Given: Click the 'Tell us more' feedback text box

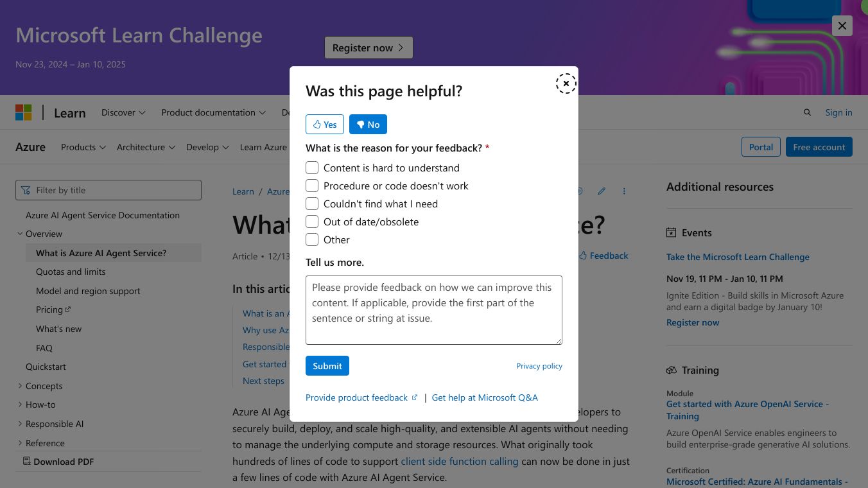Looking at the screenshot, I should coord(434,310).
